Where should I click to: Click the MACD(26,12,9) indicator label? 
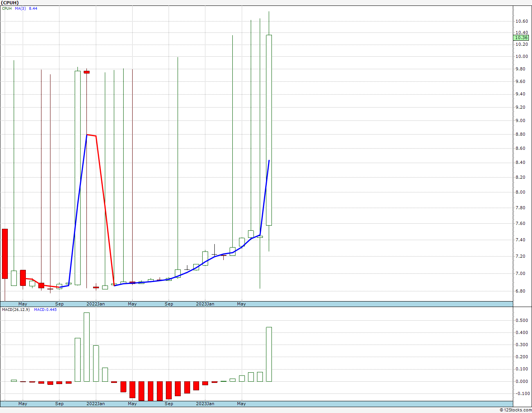click(16, 310)
